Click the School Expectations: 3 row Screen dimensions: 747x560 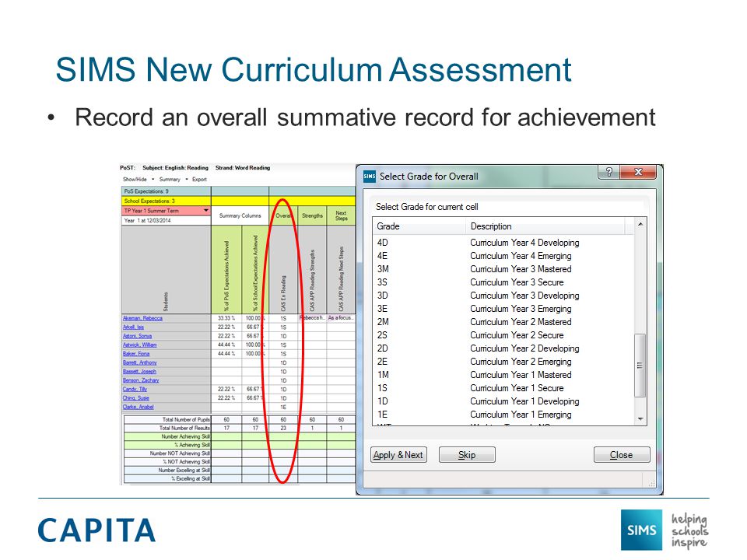point(167,201)
